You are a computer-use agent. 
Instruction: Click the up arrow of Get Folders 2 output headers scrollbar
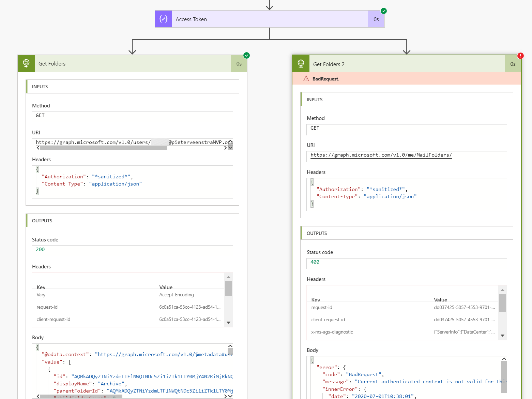502,290
